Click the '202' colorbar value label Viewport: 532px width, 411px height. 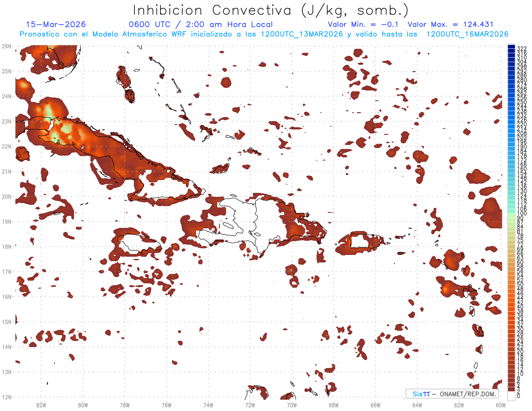(x=521, y=138)
